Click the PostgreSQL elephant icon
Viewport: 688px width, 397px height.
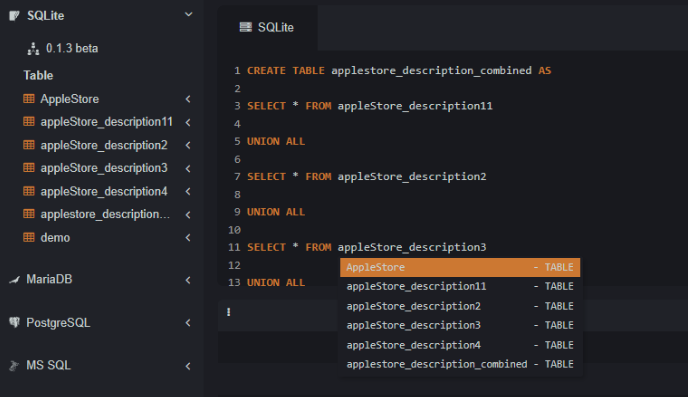(x=14, y=322)
